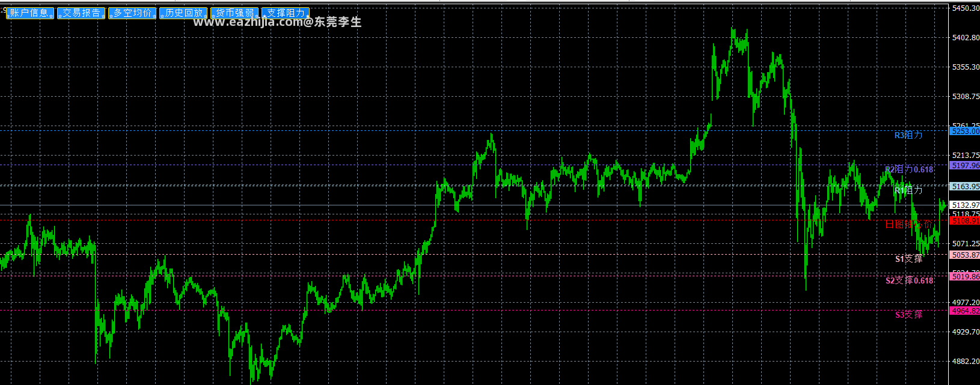
Task: Click the magenta 4964.82 price tag
Action: pos(964,311)
